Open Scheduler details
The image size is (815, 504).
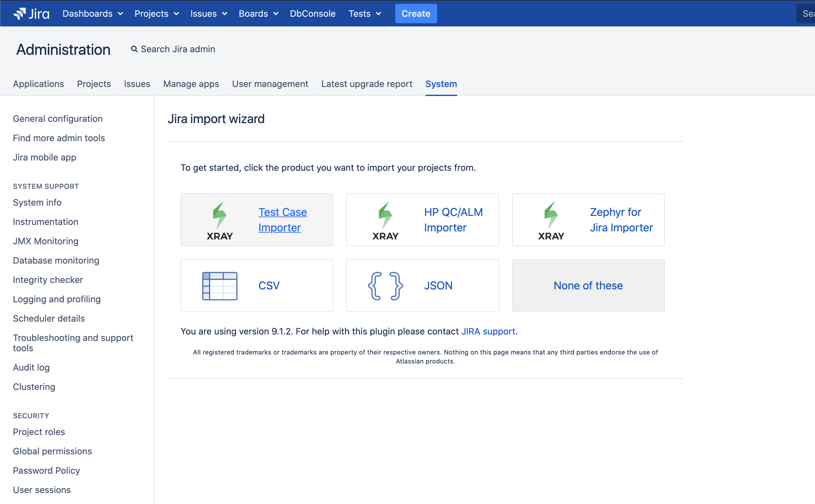pyautogui.click(x=49, y=318)
